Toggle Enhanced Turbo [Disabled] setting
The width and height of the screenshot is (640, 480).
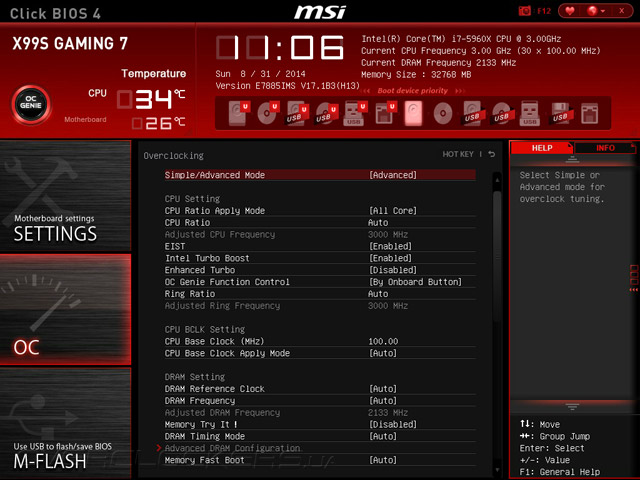[x=393, y=270]
